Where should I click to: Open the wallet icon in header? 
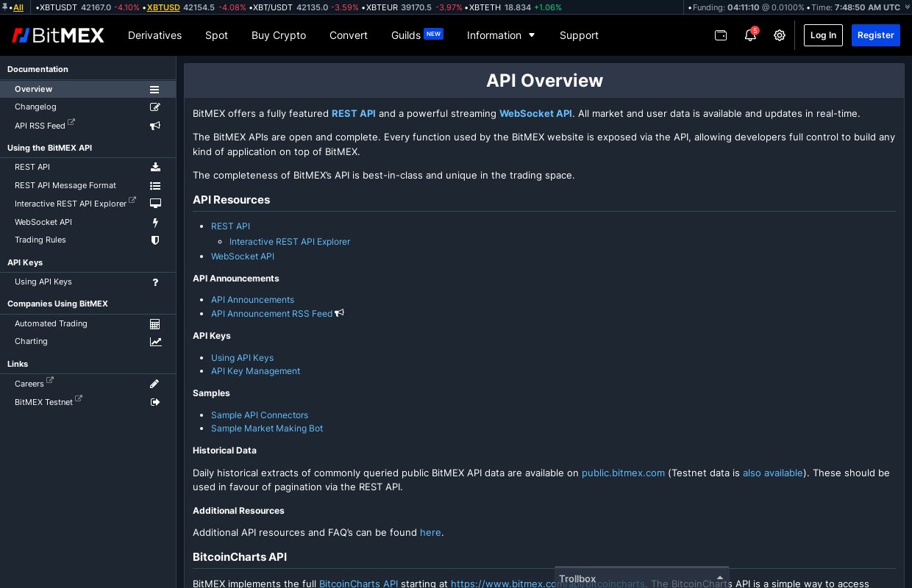721,35
